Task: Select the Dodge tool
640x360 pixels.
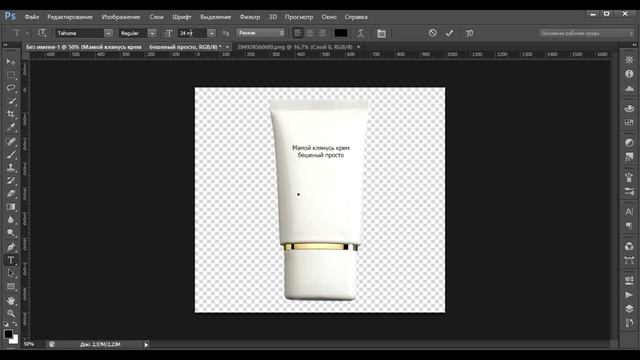Action: [x=11, y=233]
